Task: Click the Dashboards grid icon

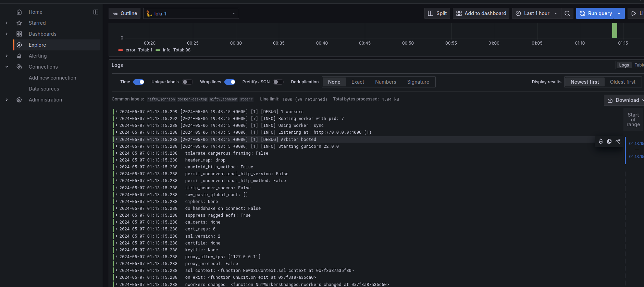Action: (x=19, y=34)
